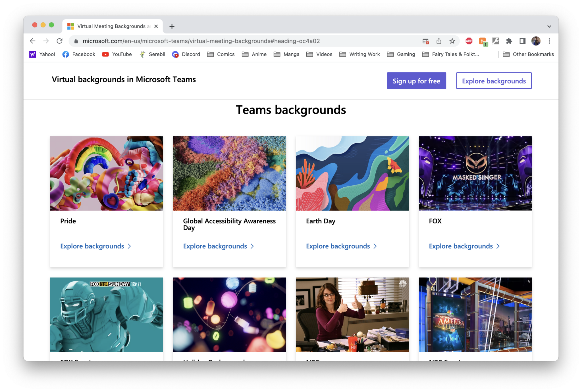
Task: Click Explore backgrounds under Earth Day
Action: click(338, 246)
